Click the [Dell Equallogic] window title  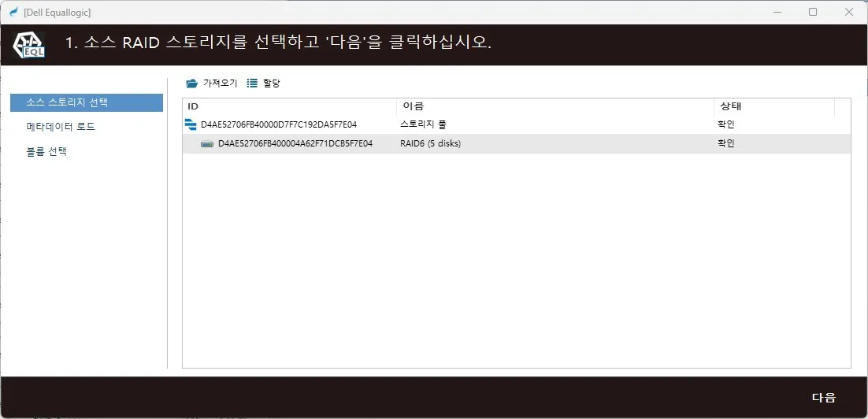pos(57,12)
